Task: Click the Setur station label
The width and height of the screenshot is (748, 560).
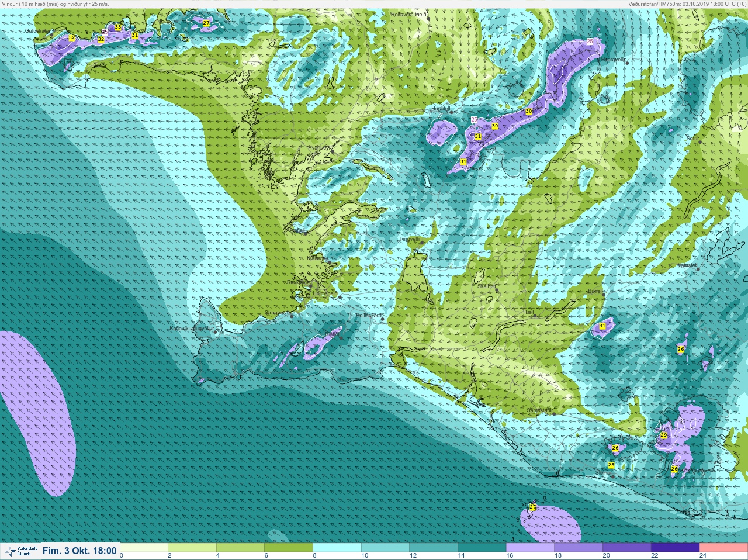Action: [x=693, y=139]
